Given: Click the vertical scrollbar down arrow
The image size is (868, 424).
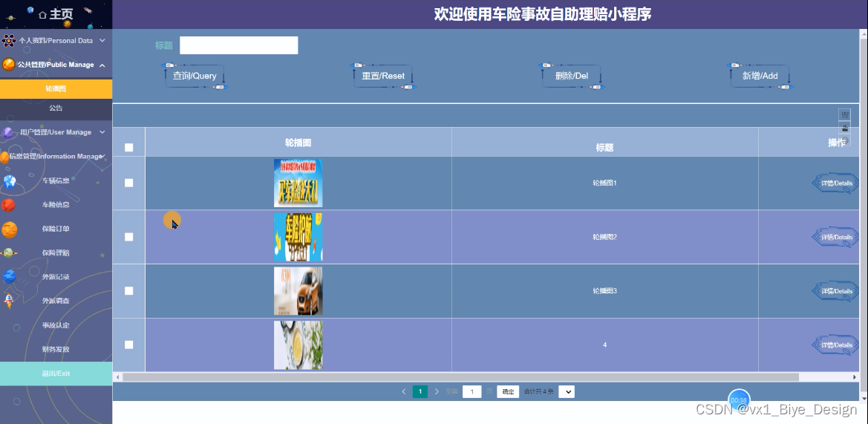Looking at the screenshot, I should click(x=864, y=397).
